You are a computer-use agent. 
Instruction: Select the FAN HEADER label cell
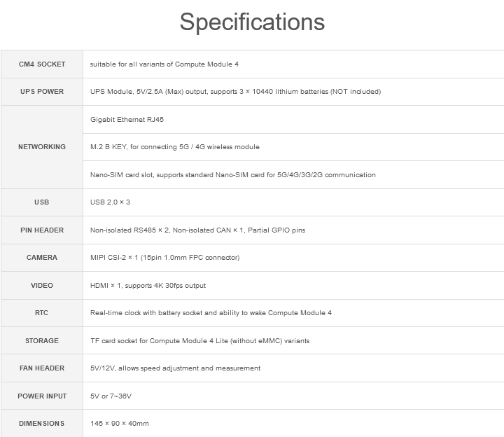(x=42, y=368)
